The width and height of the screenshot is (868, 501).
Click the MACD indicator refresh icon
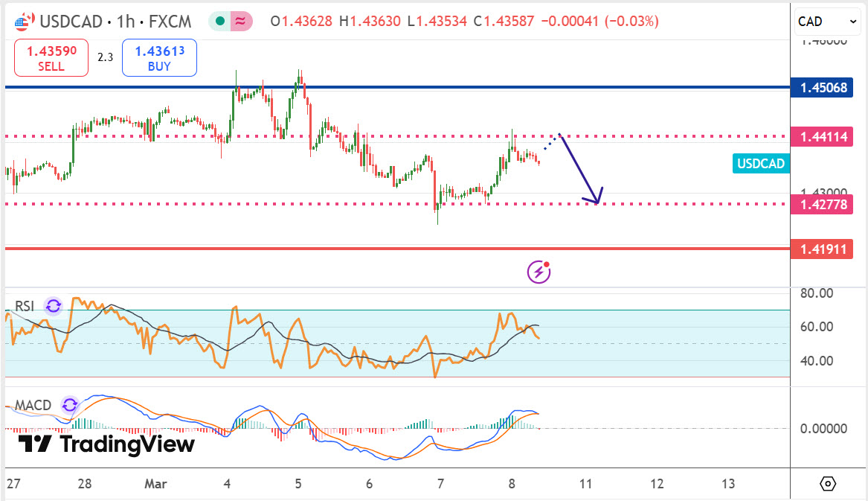click(x=69, y=405)
